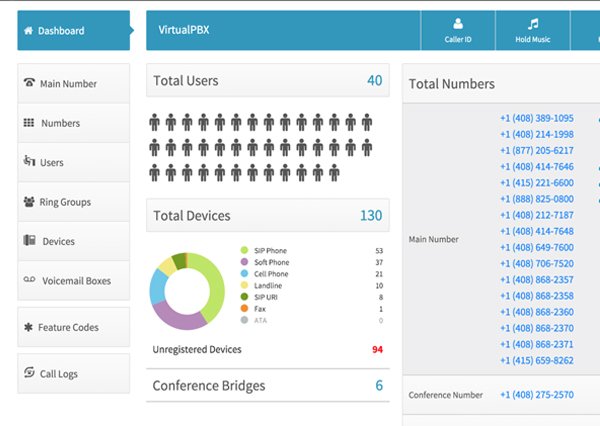Open number +1 (415) 659-8262
600x426 pixels.
[x=537, y=360]
